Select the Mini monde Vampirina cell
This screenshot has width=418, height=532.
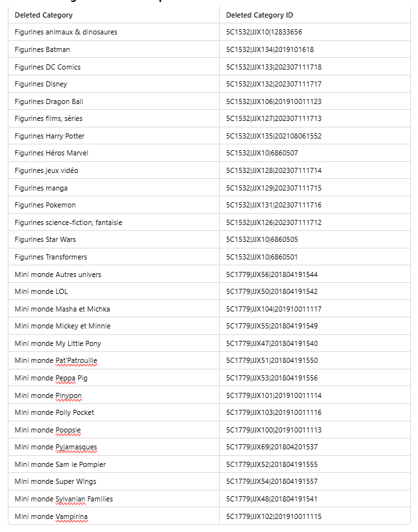pyautogui.click(x=51, y=516)
